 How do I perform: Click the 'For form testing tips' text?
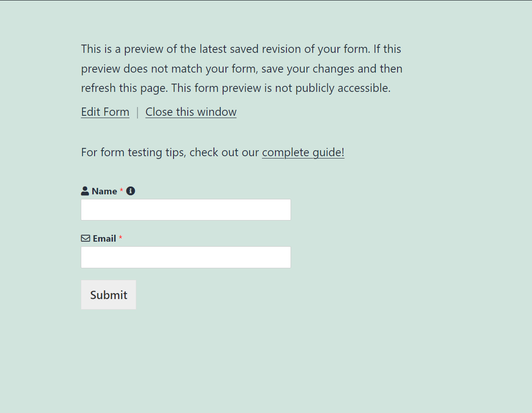[134, 152]
